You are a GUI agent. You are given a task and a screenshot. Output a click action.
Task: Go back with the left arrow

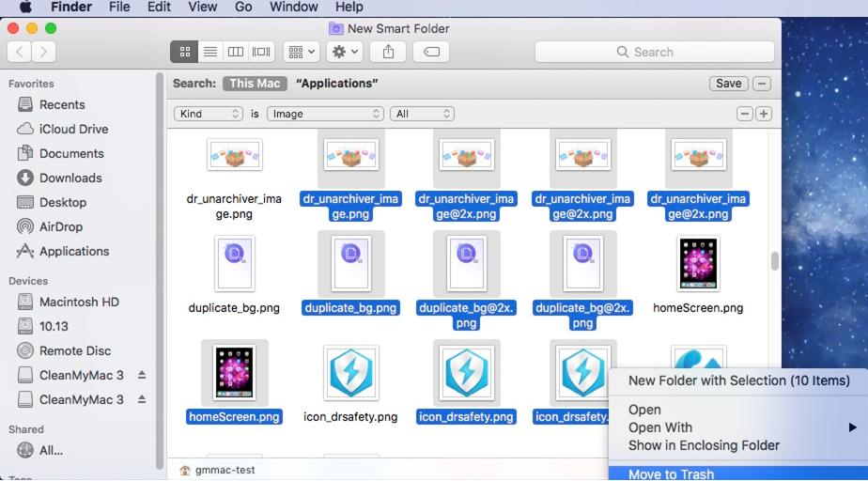click(20, 52)
